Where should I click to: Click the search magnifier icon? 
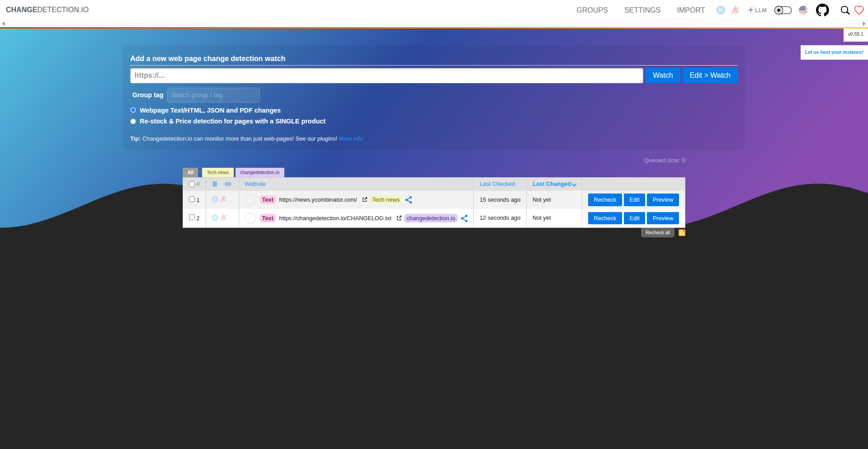point(844,10)
